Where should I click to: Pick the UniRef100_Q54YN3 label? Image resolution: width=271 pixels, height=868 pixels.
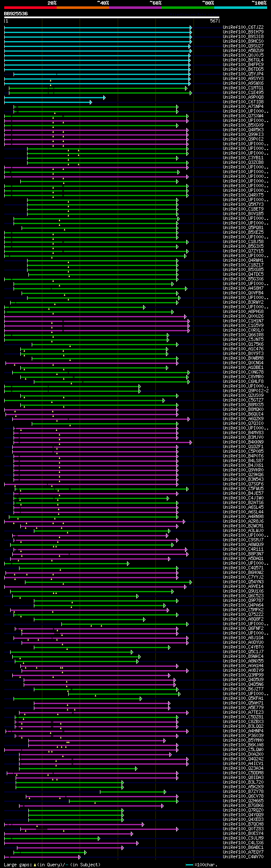[x=243, y=582]
